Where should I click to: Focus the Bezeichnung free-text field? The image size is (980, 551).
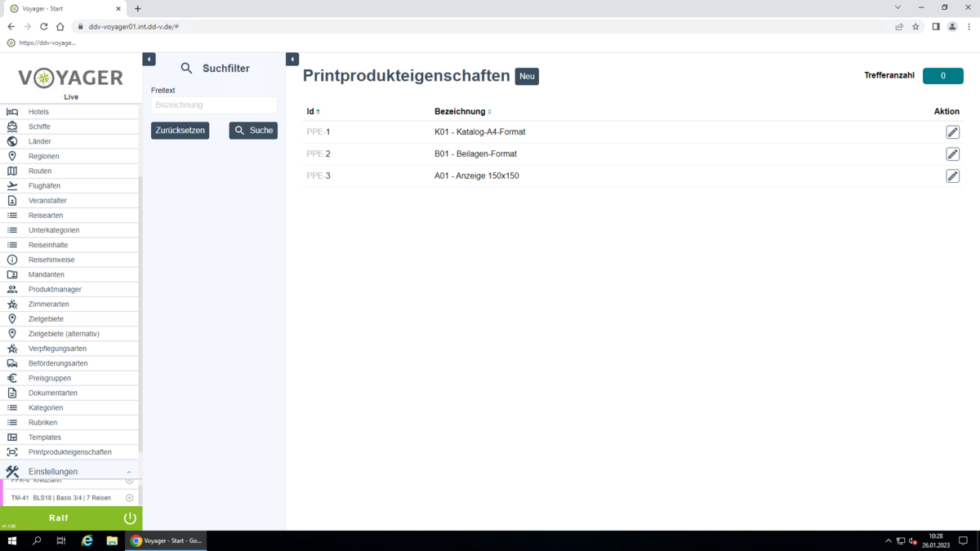[214, 105]
